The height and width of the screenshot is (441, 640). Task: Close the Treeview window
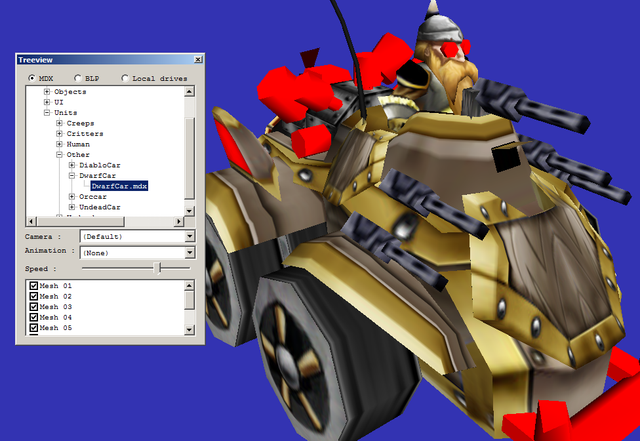tap(198, 60)
